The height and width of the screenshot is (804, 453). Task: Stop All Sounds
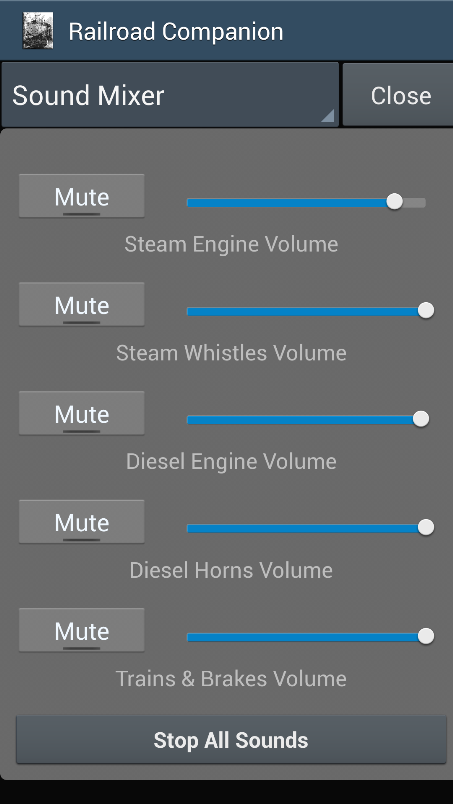coord(231,740)
